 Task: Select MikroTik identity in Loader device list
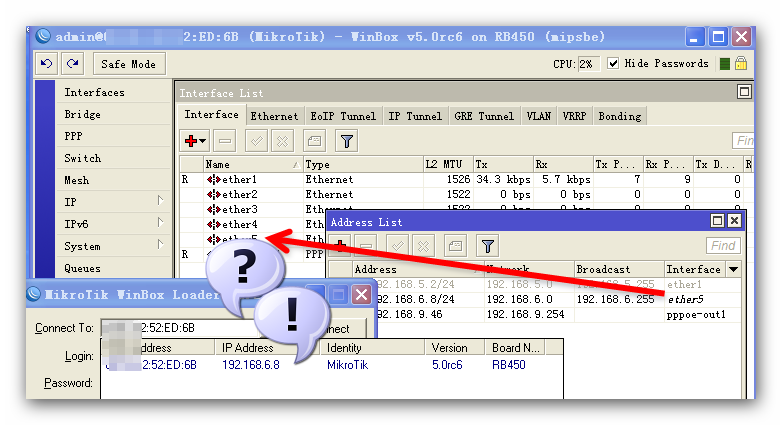click(x=348, y=365)
